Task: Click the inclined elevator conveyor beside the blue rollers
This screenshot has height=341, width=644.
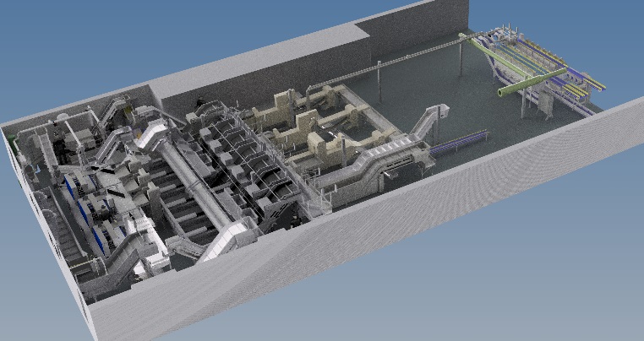Action: coord(428,120)
